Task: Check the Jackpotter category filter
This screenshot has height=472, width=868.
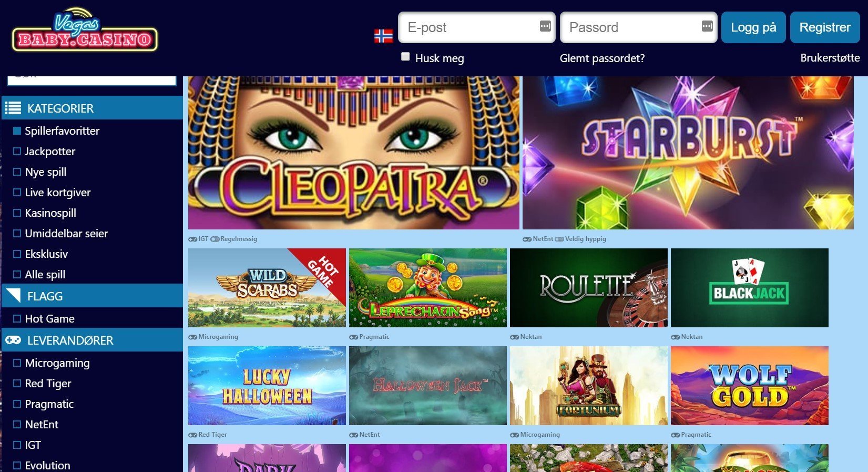Action: coord(17,152)
